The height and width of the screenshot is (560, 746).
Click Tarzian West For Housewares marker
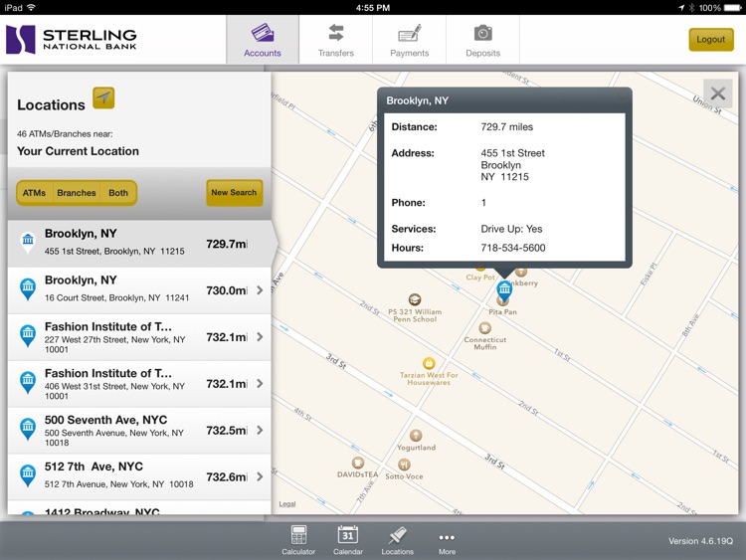(429, 363)
